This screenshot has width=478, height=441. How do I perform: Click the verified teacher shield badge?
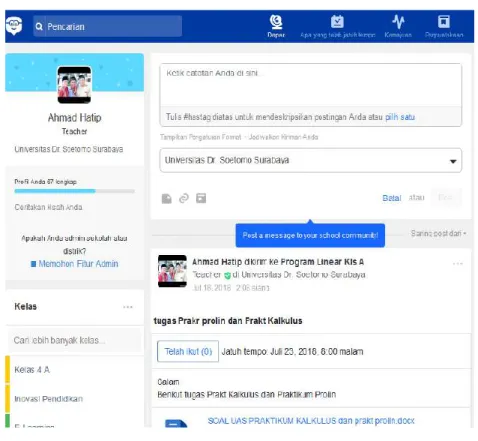tap(227, 275)
